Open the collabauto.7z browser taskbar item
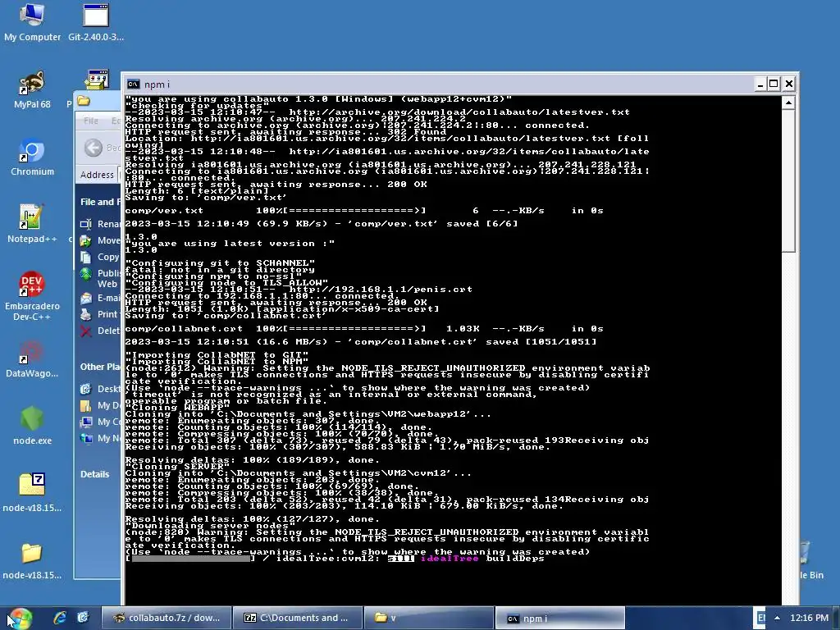 pyautogui.click(x=167, y=618)
